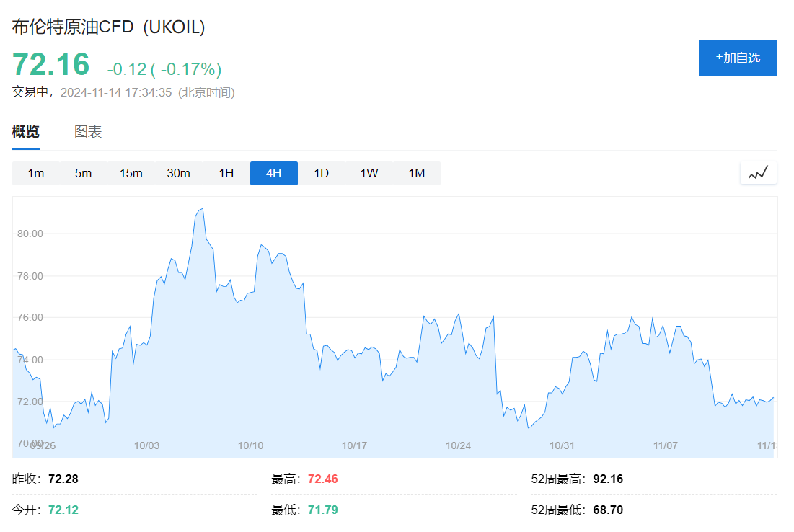
Task: Click the 81 price peak on chart
Action: (x=202, y=209)
